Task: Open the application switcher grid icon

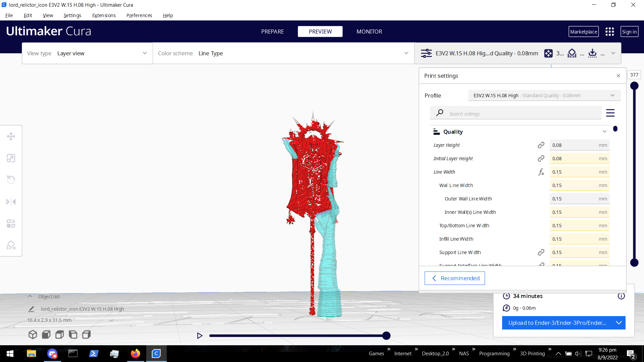Action: (610, 32)
